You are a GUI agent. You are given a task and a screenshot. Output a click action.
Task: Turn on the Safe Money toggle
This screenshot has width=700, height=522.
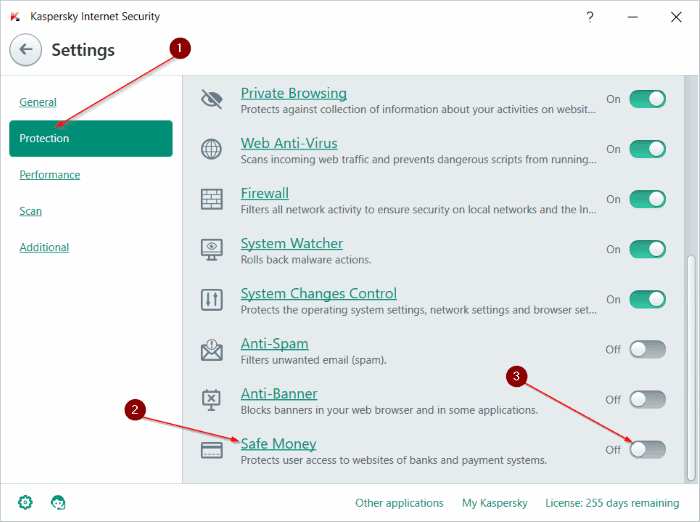[647, 450]
